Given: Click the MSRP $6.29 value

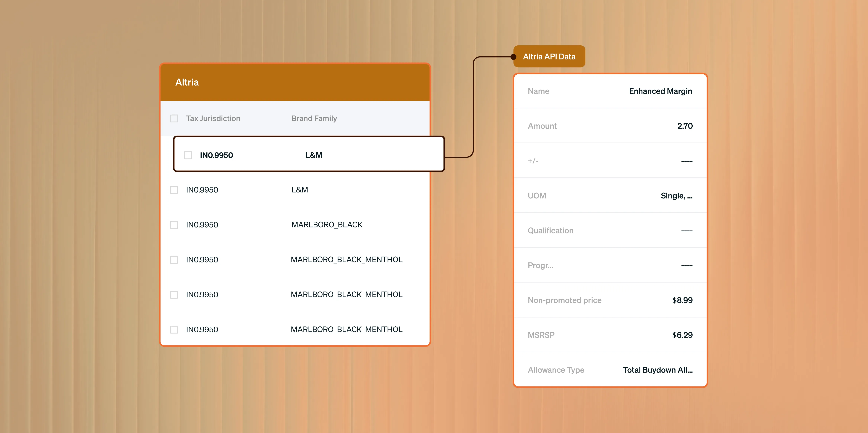Looking at the screenshot, I should click(682, 335).
